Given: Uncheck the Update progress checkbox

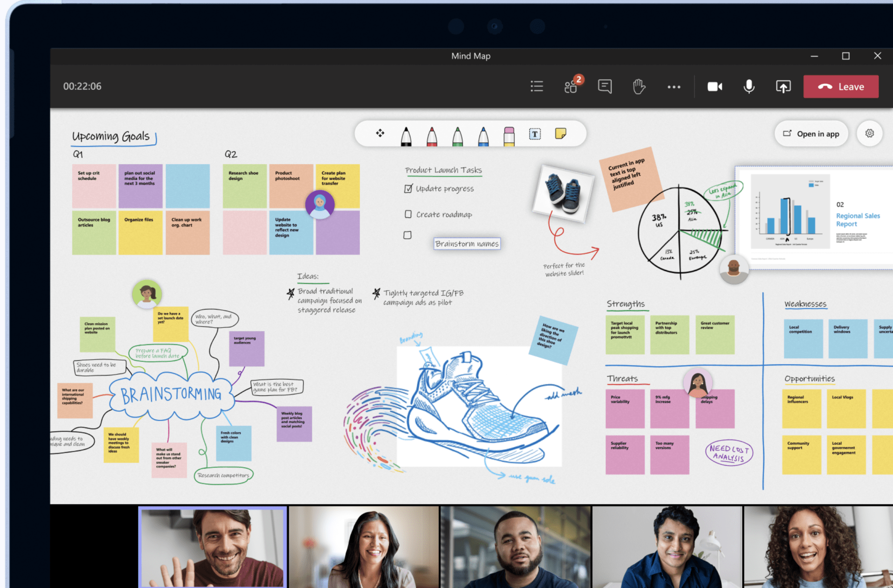Looking at the screenshot, I should 408,188.
